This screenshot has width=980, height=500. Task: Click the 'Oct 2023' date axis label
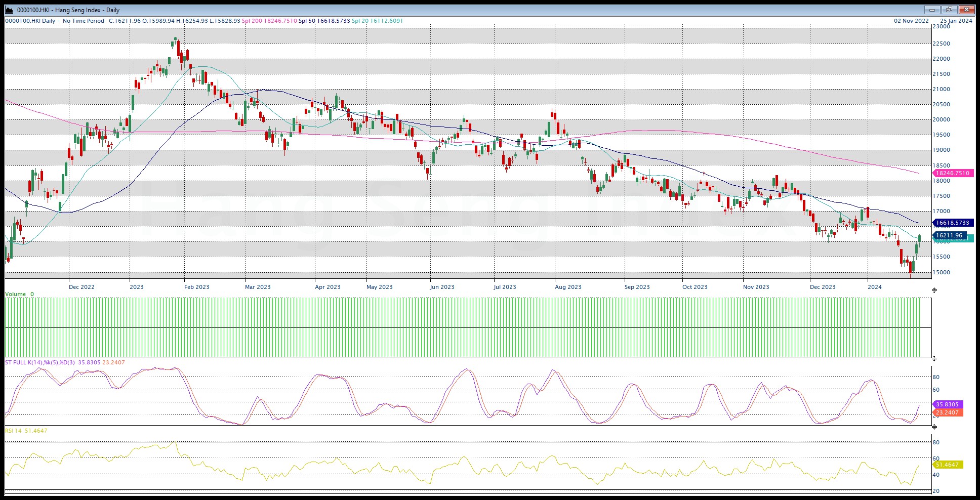(695, 287)
